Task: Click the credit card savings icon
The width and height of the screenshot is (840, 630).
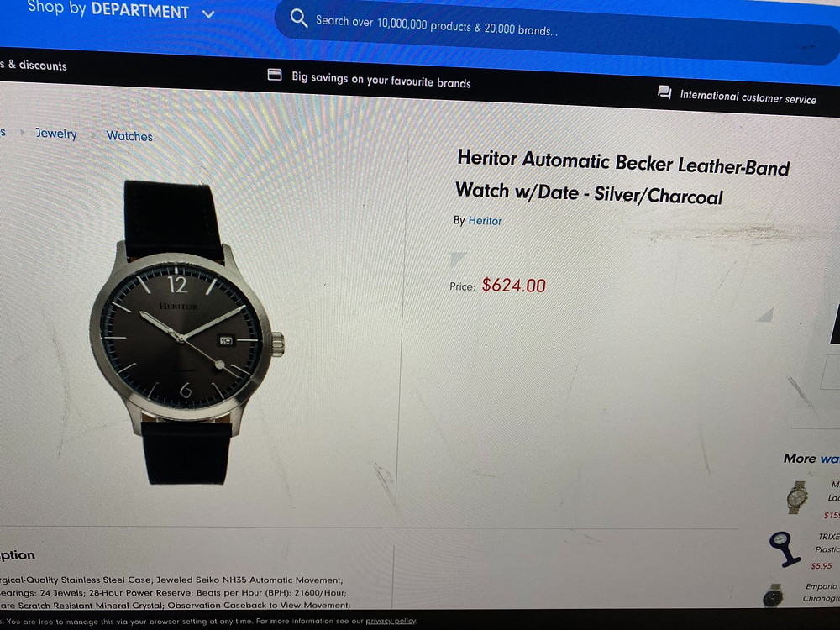Action: click(x=275, y=75)
